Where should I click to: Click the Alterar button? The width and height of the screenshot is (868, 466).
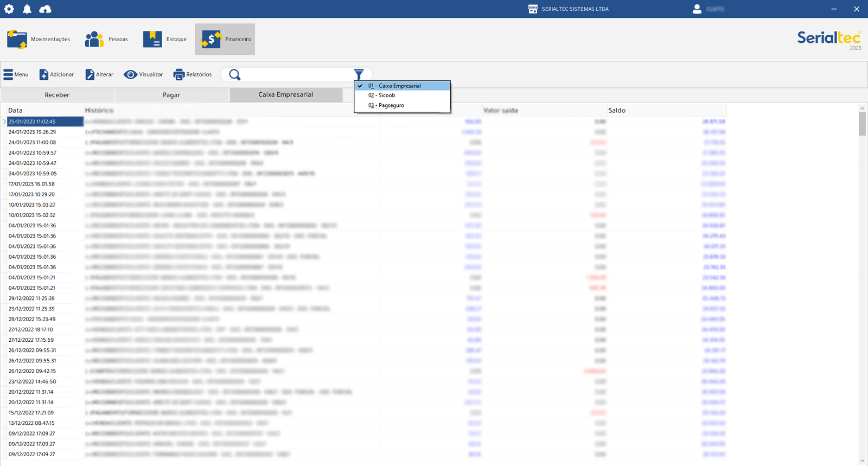pyautogui.click(x=99, y=74)
